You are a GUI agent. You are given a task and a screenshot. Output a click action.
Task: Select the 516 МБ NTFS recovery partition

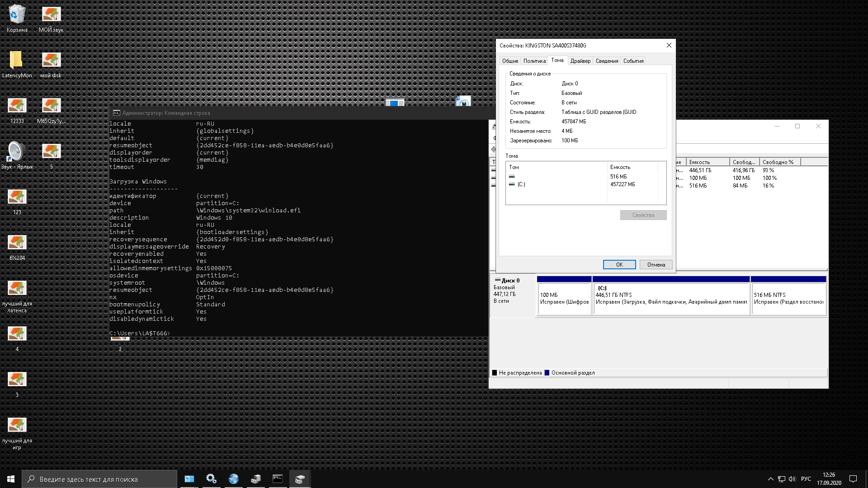(x=788, y=298)
